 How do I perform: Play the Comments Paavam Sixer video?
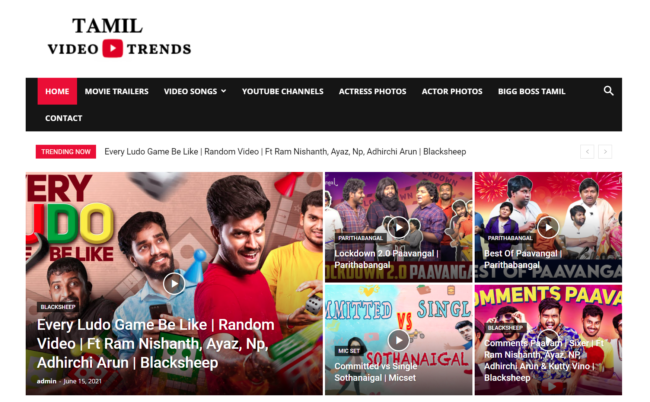548,340
